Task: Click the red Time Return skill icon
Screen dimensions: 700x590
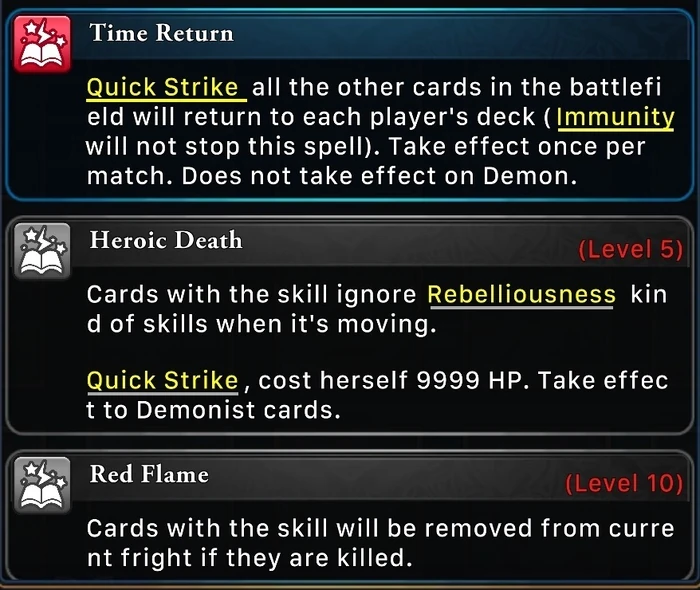Action: pyautogui.click(x=42, y=44)
